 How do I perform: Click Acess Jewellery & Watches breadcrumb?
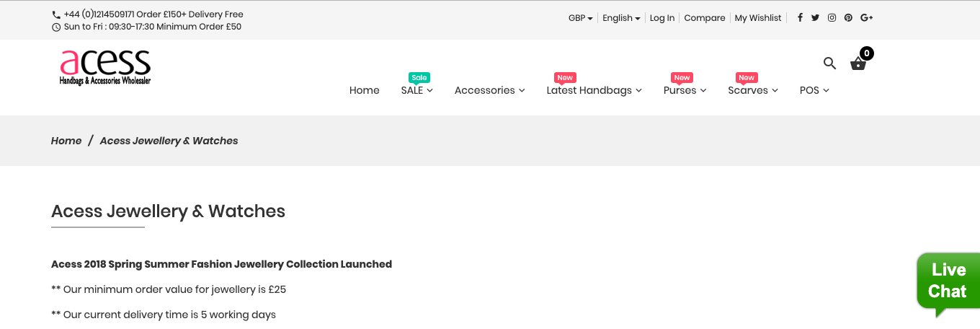pos(169,141)
